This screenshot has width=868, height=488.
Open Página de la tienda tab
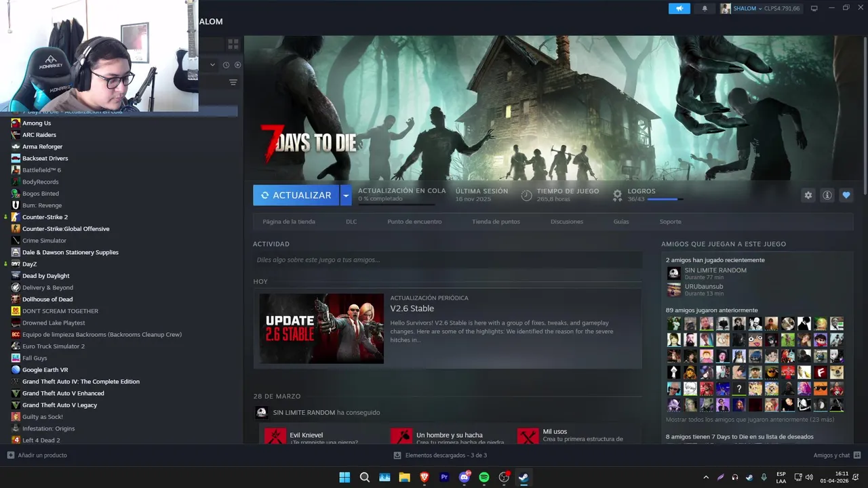tap(289, 222)
